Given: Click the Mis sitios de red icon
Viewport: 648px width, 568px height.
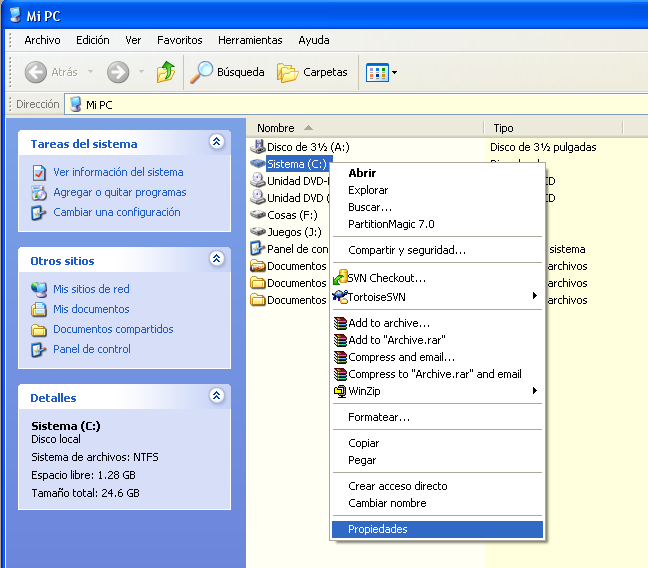Looking at the screenshot, I should 39,289.
